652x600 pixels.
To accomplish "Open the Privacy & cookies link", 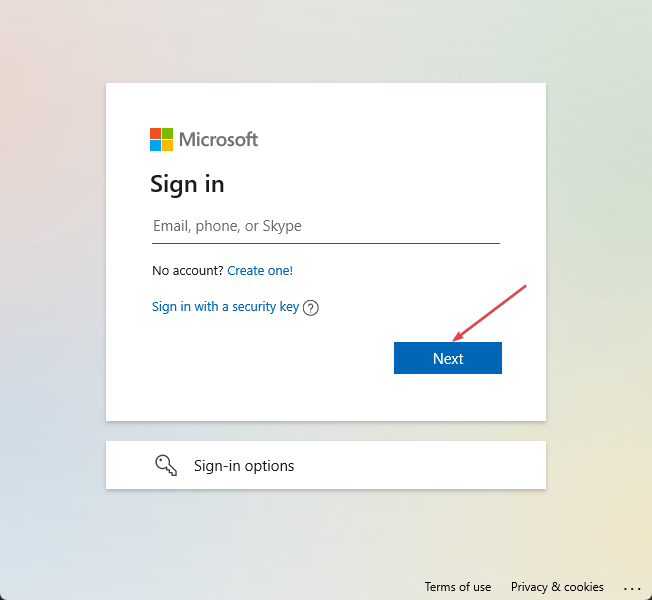I will [x=557, y=587].
